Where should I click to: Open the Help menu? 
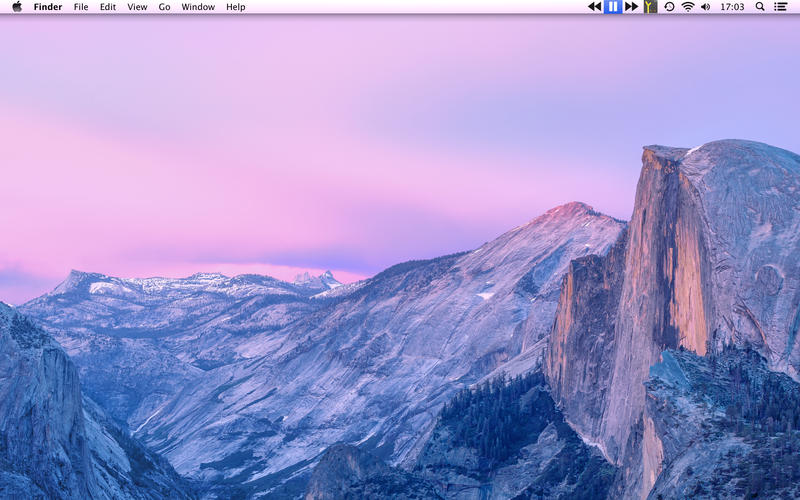pyautogui.click(x=235, y=7)
